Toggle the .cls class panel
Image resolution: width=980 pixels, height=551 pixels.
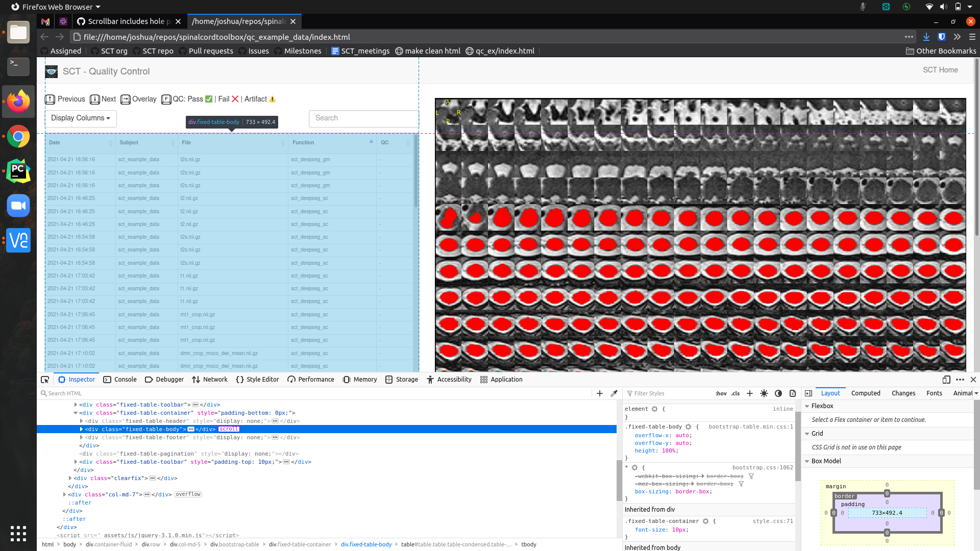tap(735, 393)
